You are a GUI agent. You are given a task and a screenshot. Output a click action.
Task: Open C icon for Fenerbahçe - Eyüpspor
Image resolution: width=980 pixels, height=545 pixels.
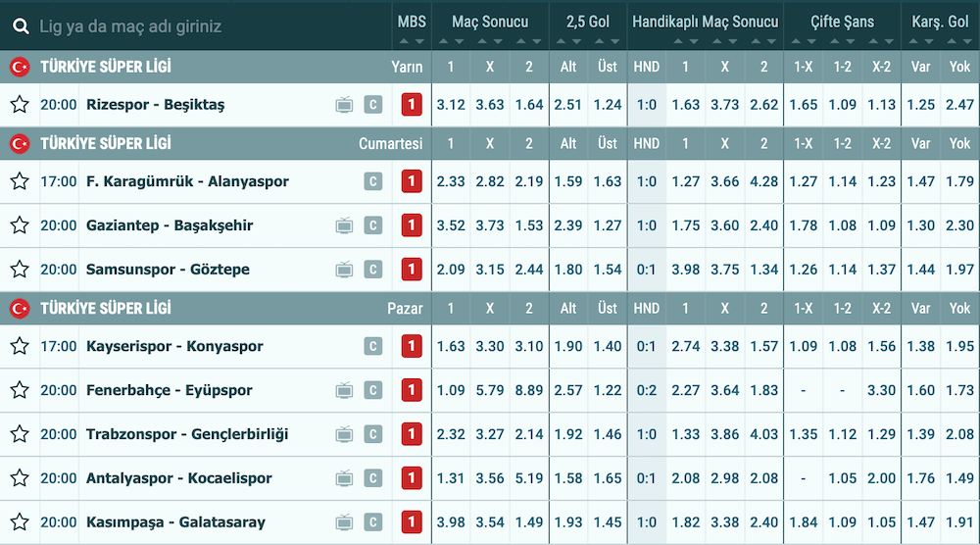[373, 390]
